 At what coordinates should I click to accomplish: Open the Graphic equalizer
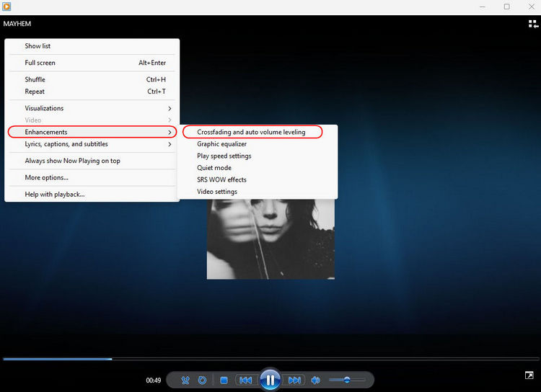tap(221, 144)
